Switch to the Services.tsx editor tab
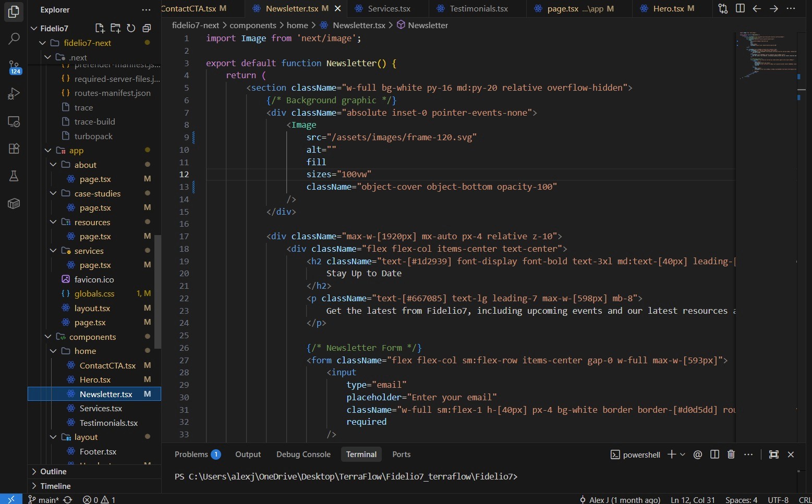The height and width of the screenshot is (504, 812). [x=389, y=8]
